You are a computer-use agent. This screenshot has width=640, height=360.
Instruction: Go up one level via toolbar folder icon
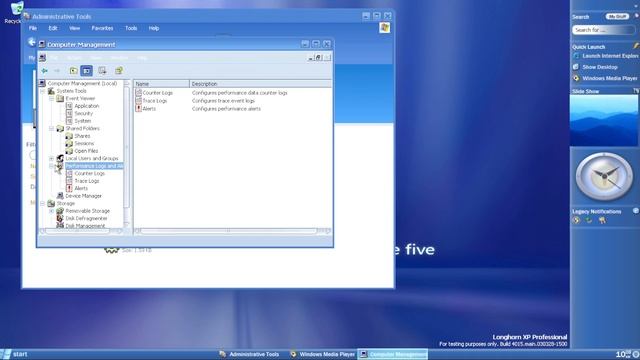[x=73, y=71]
